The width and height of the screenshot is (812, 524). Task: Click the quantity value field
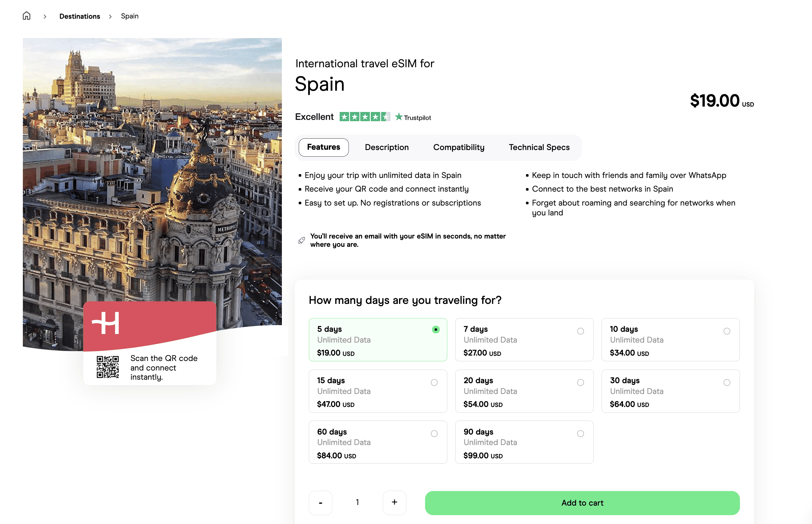click(357, 502)
